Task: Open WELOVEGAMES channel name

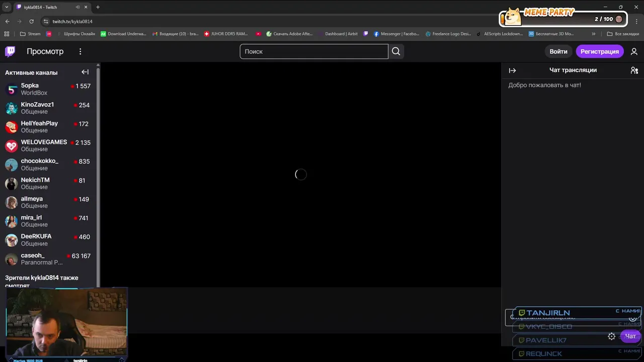Action: (44, 142)
